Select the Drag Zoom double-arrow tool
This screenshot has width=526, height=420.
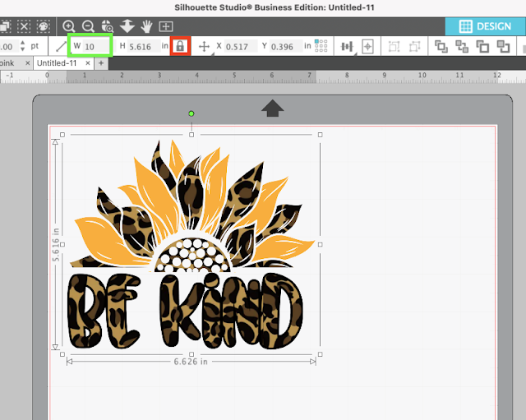(x=127, y=26)
